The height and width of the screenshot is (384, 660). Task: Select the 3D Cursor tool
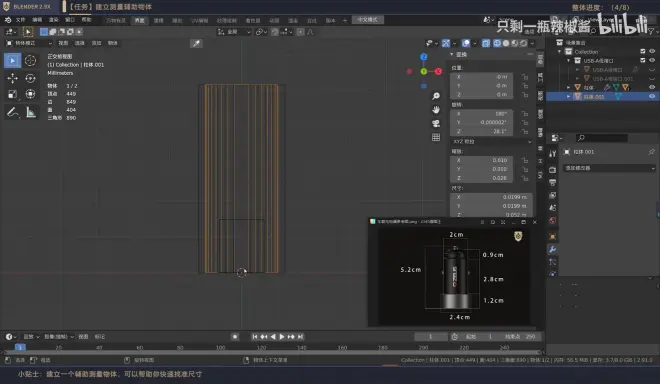(30, 61)
